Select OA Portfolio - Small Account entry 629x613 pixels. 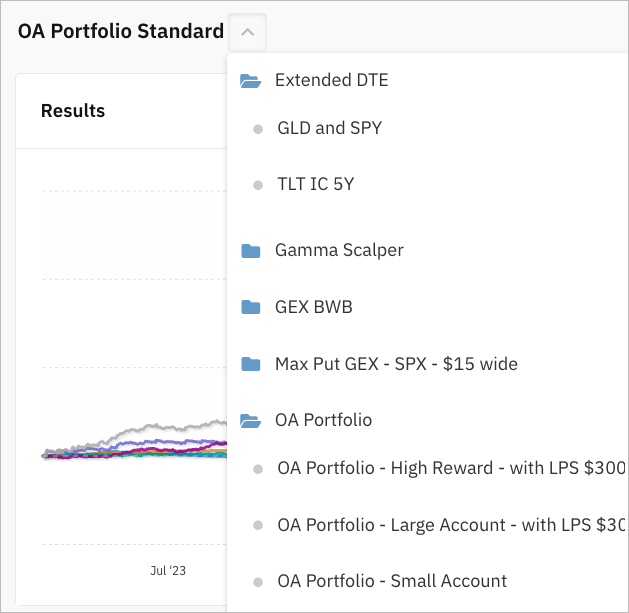click(392, 581)
